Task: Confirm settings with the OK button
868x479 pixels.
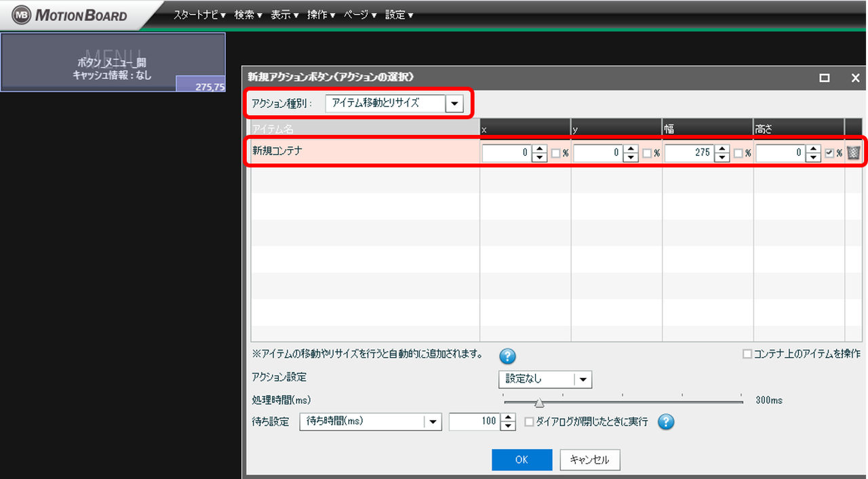Action: tap(521, 459)
